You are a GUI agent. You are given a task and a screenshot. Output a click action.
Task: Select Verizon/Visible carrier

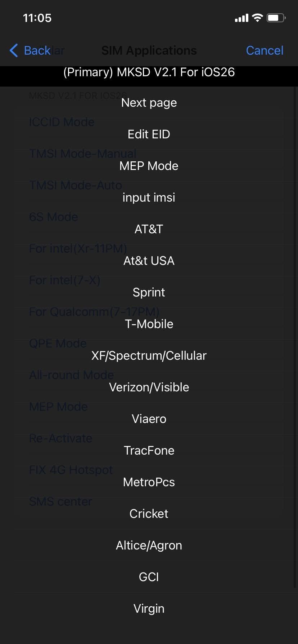pyautogui.click(x=149, y=387)
